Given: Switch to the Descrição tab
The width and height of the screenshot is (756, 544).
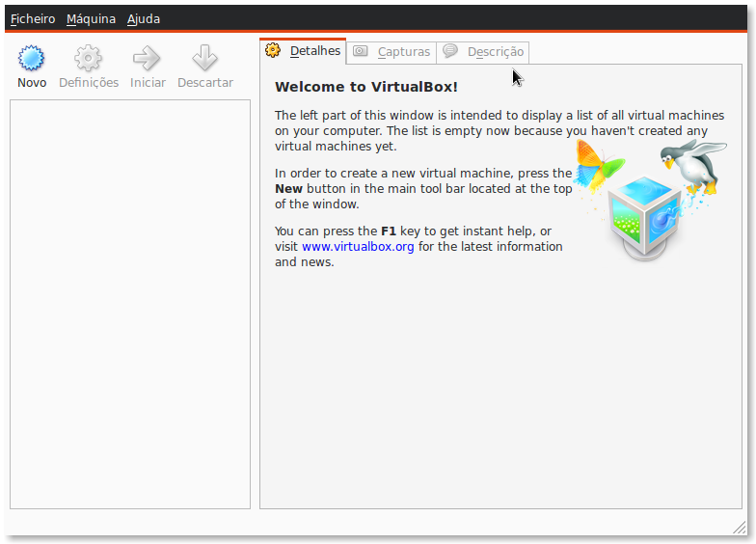Looking at the screenshot, I should tap(482, 52).
